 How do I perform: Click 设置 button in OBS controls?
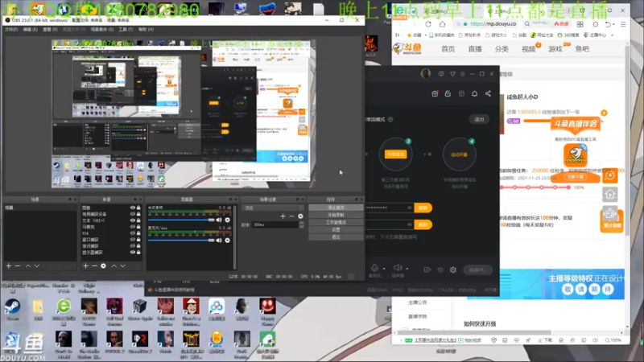coord(336,230)
